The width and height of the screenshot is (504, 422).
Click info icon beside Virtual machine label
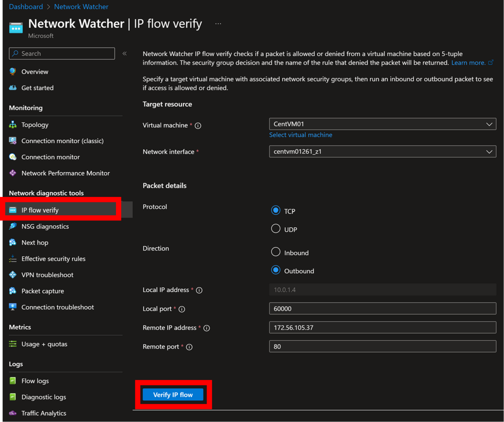198,126
